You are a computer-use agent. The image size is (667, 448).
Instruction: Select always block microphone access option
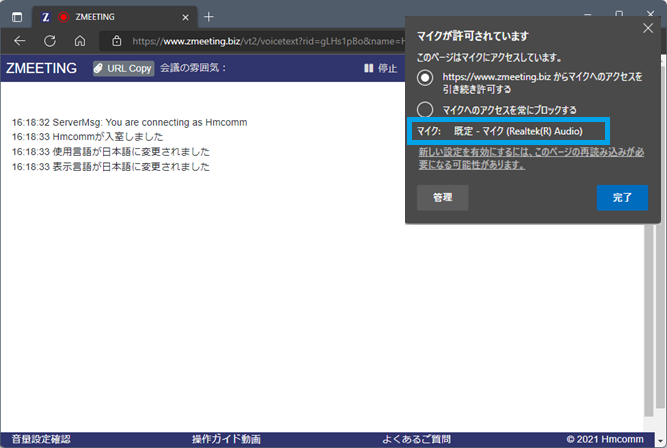[x=426, y=109]
